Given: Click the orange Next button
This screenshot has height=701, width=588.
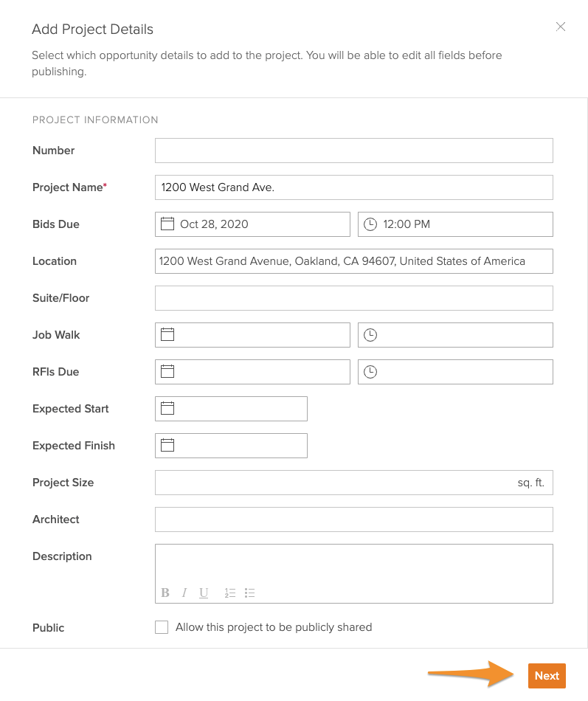Looking at the screenshot, I should 547,676.
